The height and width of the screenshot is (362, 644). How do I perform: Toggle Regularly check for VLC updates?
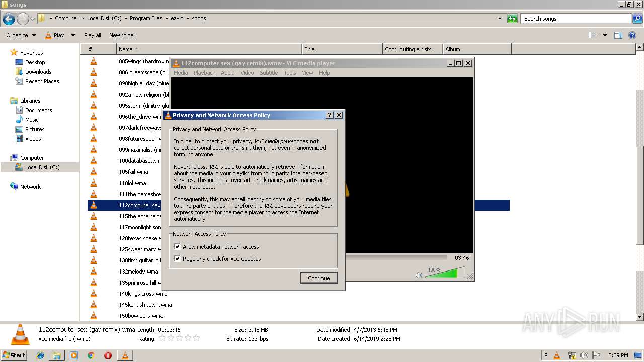pos(177,259)
